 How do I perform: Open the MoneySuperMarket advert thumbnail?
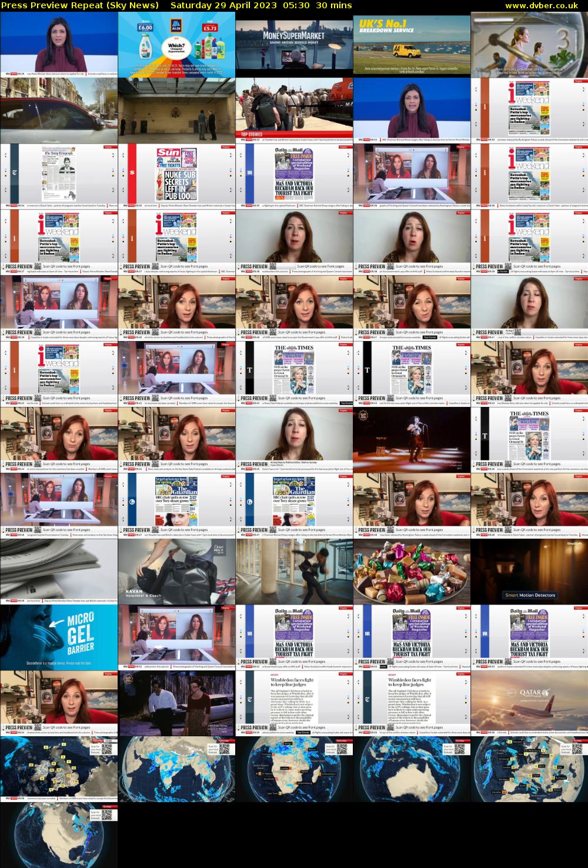pos(294,45)
